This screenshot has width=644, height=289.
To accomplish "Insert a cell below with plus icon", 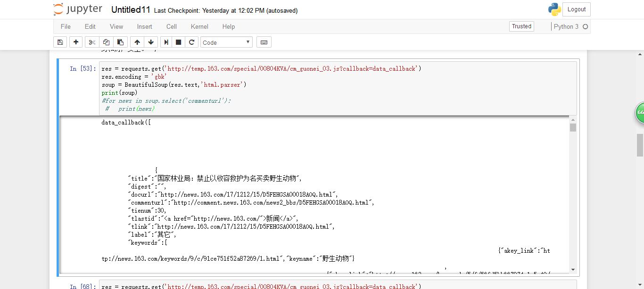I will pyautogui.click(x=76, y=42).
